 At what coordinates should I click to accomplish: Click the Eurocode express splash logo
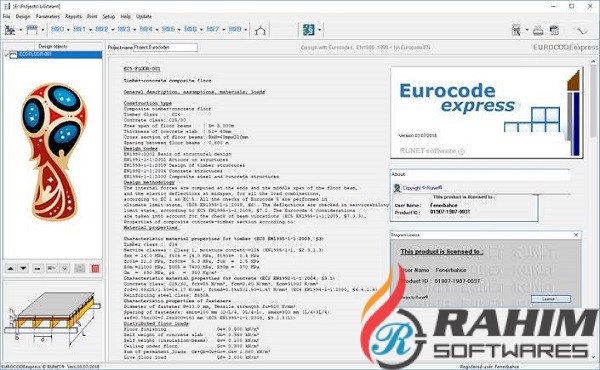[486, 112]
